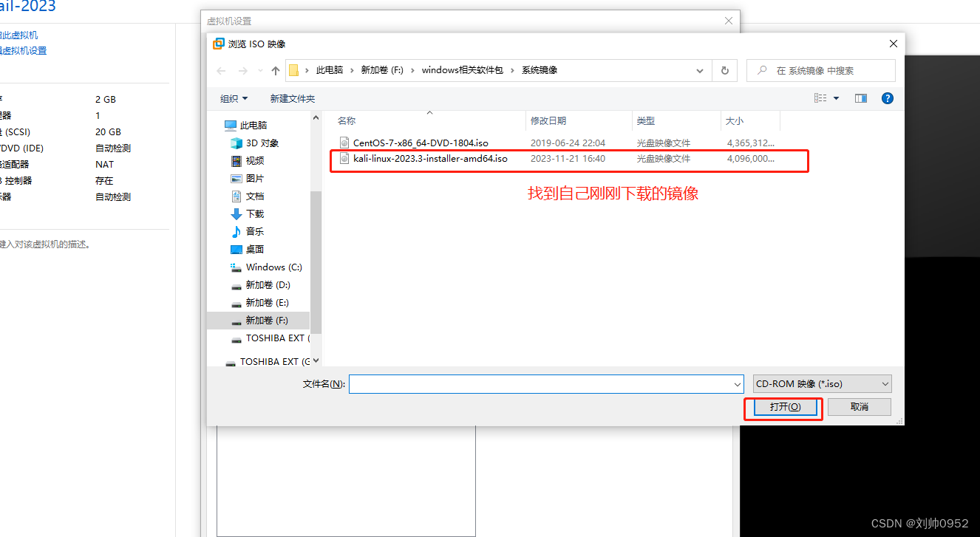
Task: Click 系统镜像 breadcrumb segment
Action: click(x=540, y=70)
